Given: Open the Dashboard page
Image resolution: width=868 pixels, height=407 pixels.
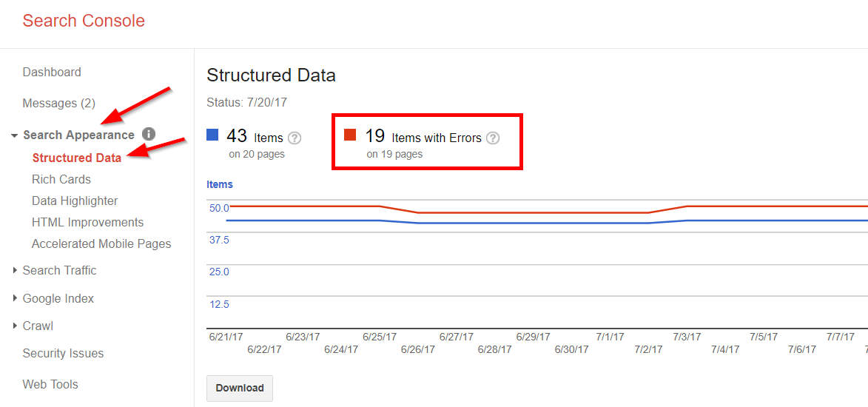Looking at the screenshot, I should click(52, 72).
